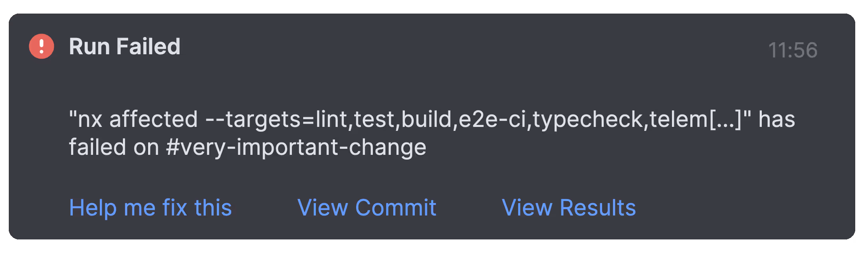Click the Run Failed title text
Image resolution: width=868 pixels, height=253 pixels.
point(125,46)
